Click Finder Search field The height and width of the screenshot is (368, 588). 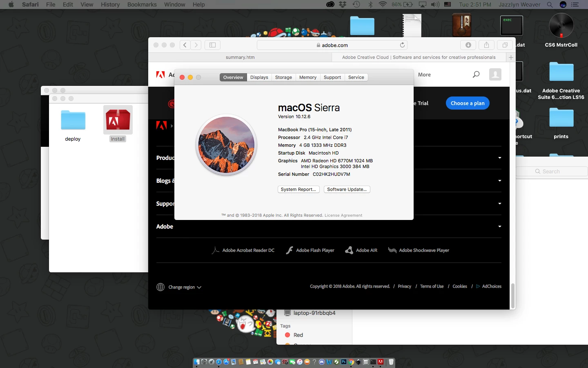click(x=551, y=171)
